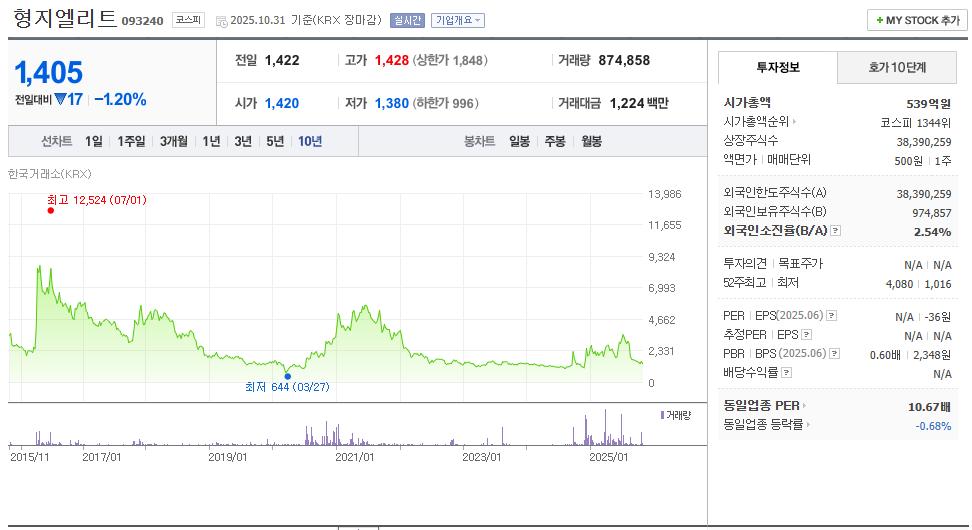Click the -1.20% change value

[x=120, y=99]
